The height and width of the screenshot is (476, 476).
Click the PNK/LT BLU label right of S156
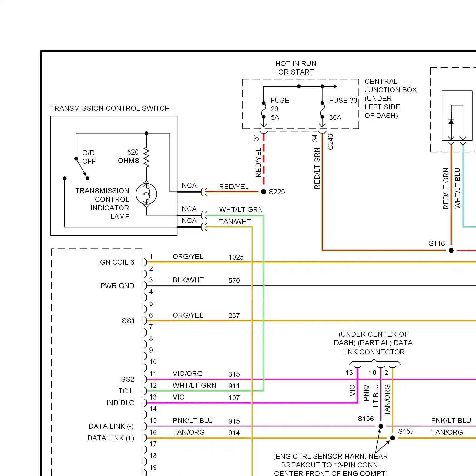click(451, 420)
